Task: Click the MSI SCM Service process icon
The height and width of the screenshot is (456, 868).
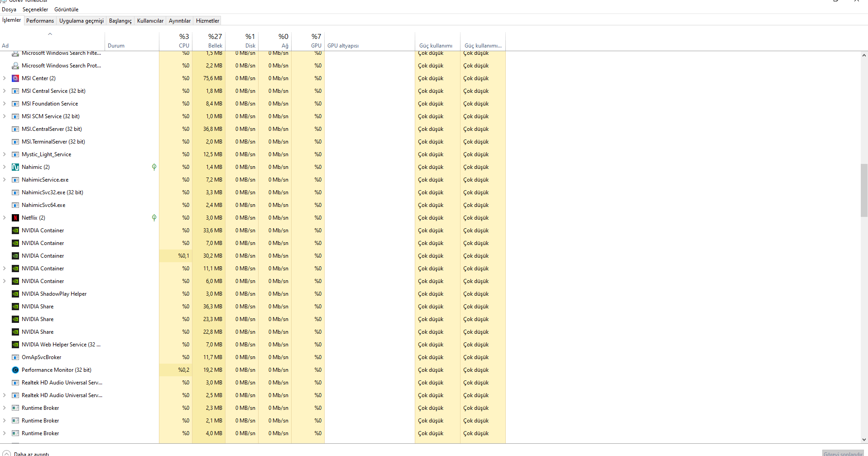Action: (15, 116)
